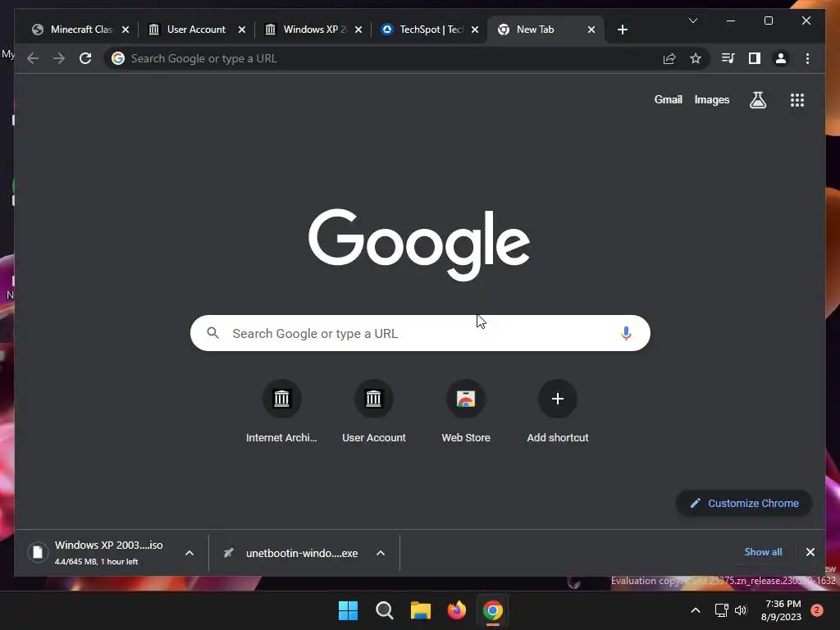Toggle the Chrome side panel
The width and height of the screenshot is (840, 630).
click(755, 58)
